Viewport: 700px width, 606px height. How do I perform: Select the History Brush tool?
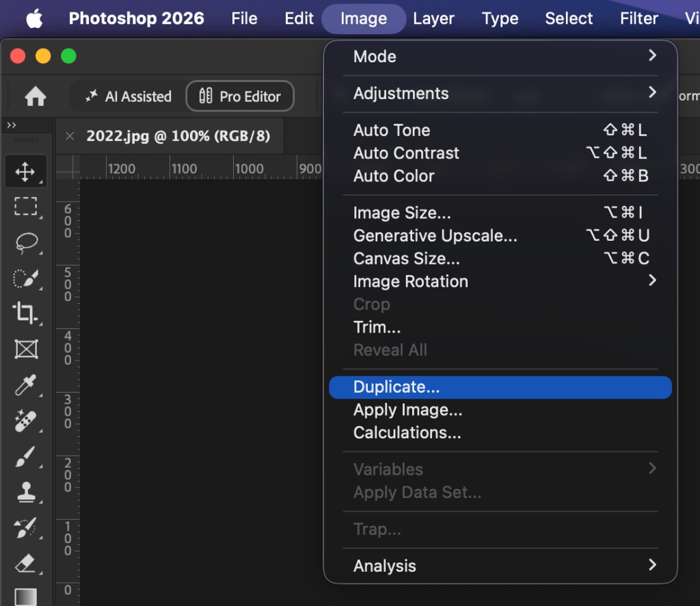coord(25,528)
